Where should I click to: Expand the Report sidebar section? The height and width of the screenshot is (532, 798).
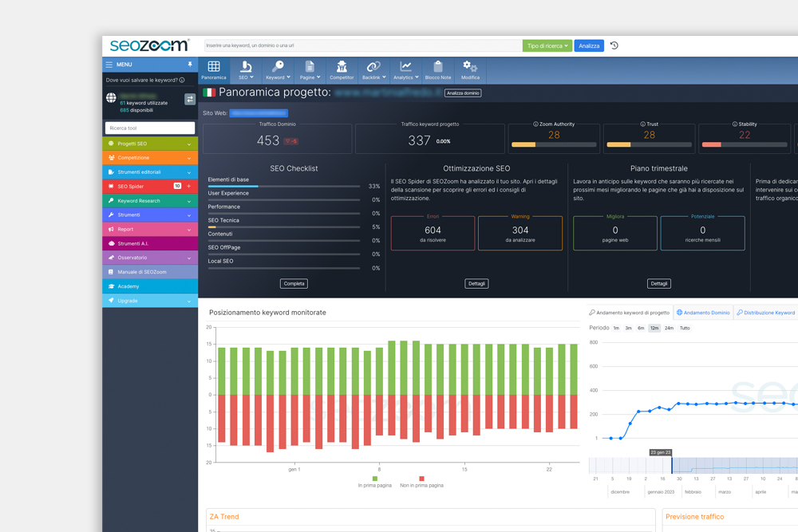click(x=150, y=230)
